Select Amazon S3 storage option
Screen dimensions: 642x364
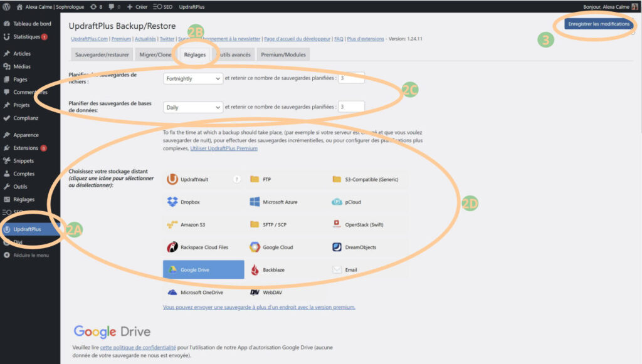coord(204,224)
